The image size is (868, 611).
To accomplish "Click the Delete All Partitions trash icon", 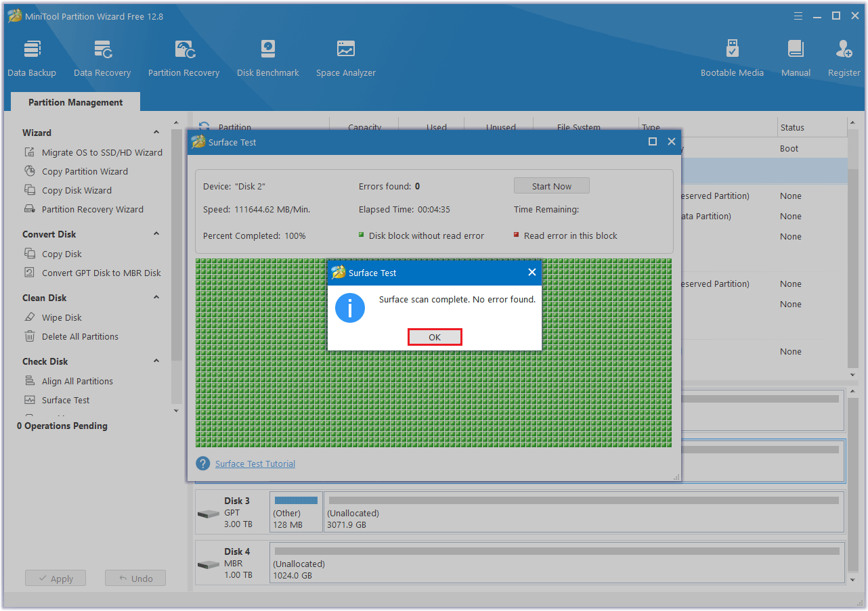I will click(30, 336).
